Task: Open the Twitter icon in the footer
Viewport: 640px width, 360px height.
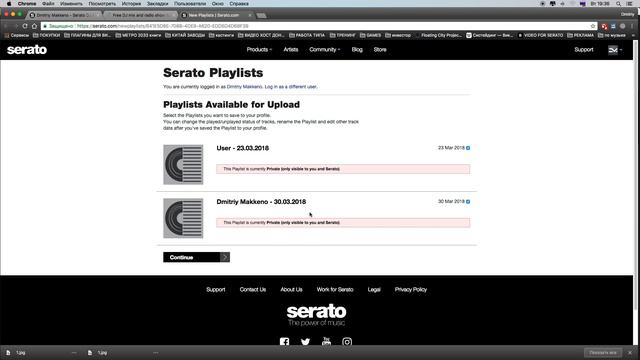Action: coord(305,342)
